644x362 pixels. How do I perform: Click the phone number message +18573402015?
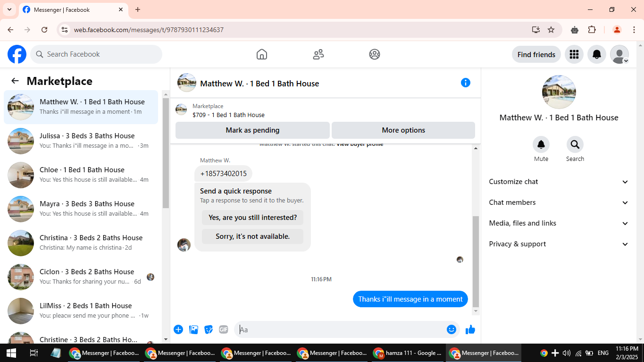(223, 174)
